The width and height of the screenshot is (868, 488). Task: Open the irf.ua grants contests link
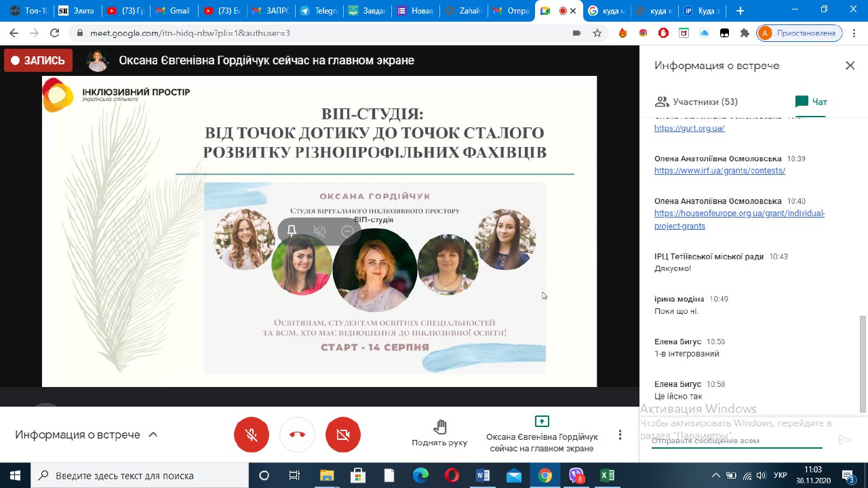[x=719, y=171]
